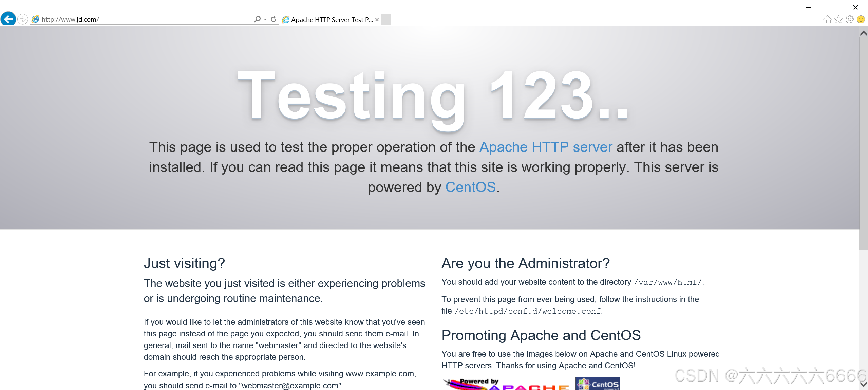Click the Forward navigation arrow
The width and height of the screenshot is (868, 390).
tap(22, 19)
